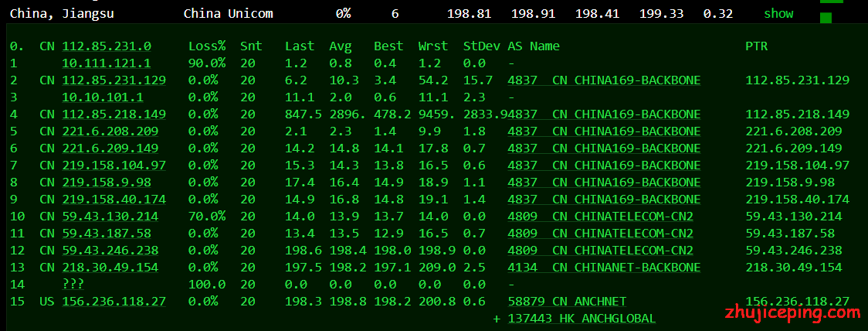Open CHINA169-BACKBONE AS link on hop 9 row
This screenshot has width=868, height=331.
pos(604,199)
